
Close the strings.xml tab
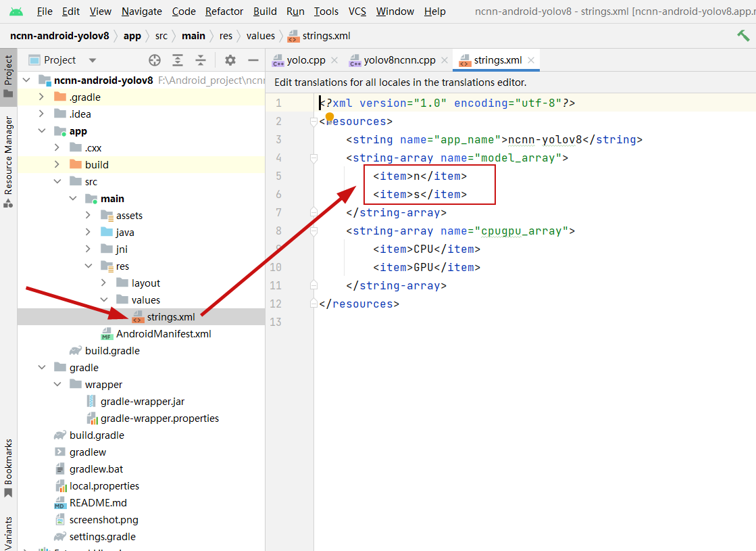click(x=531, y=60)
